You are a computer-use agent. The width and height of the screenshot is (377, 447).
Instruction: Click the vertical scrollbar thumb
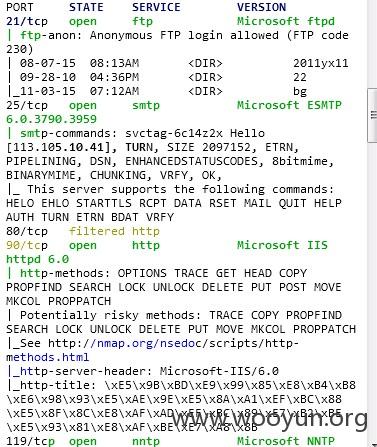[x=372, y=116]
